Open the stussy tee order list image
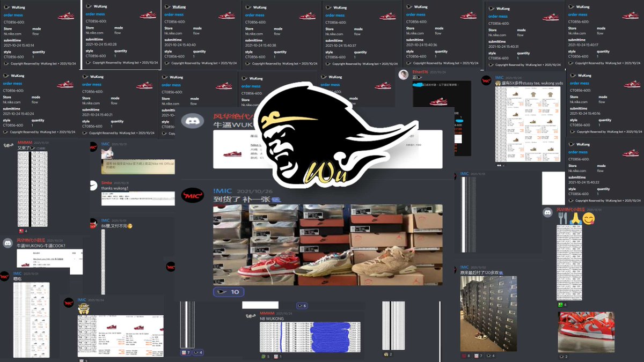 click(x=528, y=124)
